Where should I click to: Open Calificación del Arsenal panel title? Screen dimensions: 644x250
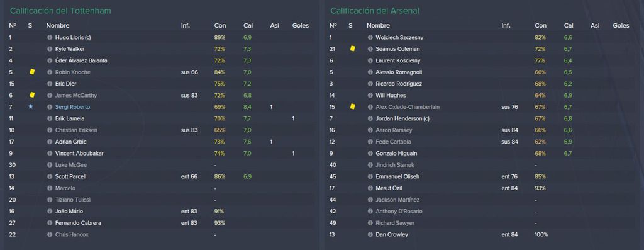375,11
